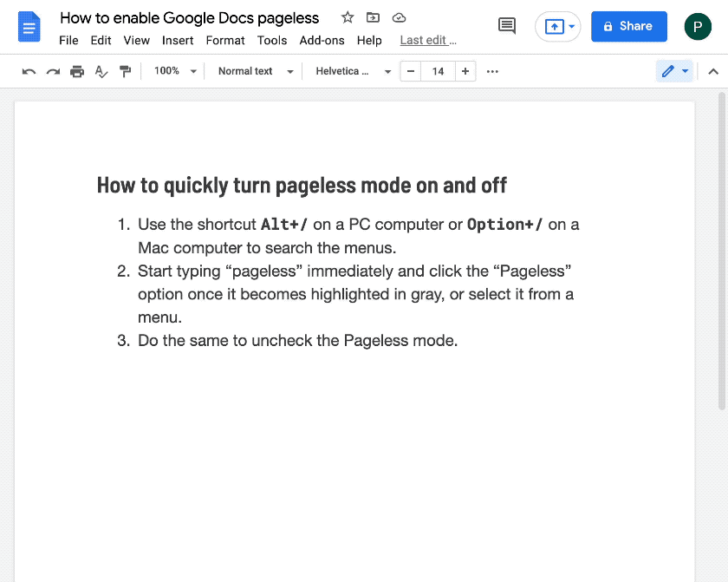
Task: Print the document
Action: click(x=77, y=71)
